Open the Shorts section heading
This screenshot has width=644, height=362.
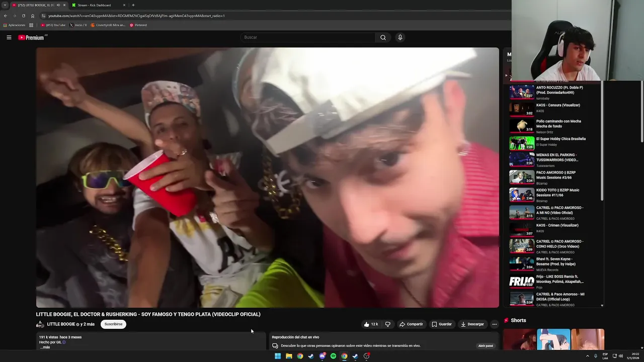pos(518,320)
